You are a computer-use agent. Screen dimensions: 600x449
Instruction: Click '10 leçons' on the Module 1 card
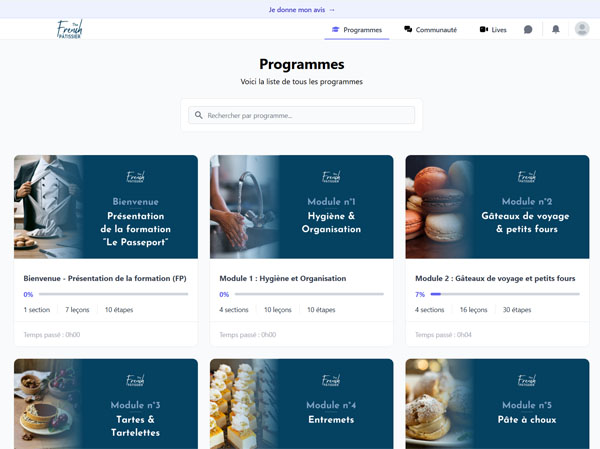tap(278, 310)
